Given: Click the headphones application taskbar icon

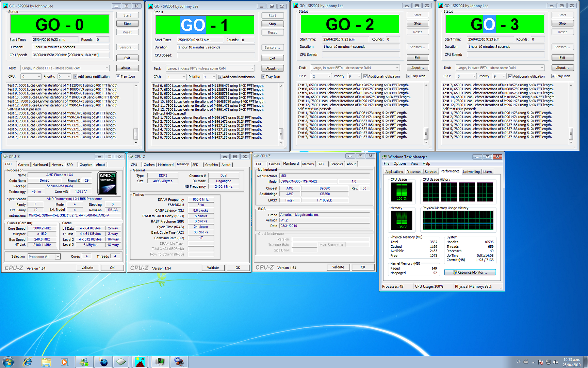Looking at the screenshot, I should click(179, 362).
